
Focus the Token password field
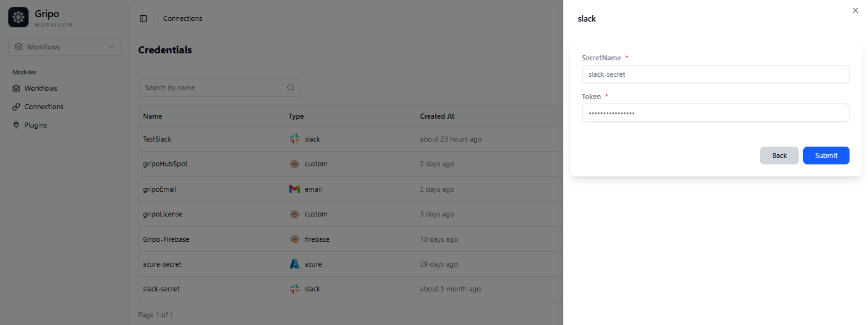[x=715, y=113]
